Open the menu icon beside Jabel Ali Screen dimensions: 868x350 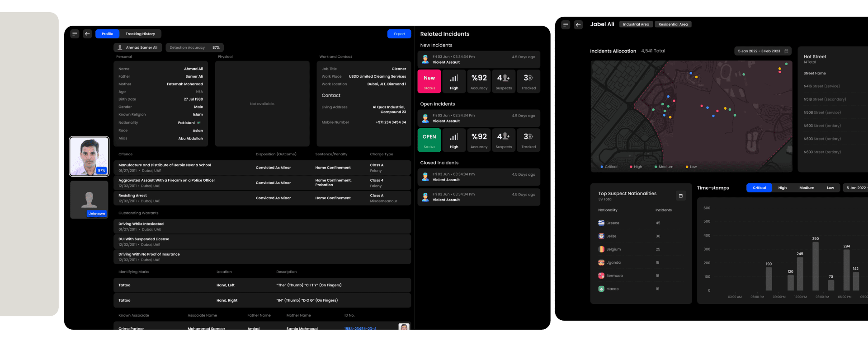click(x=566, y=25)
